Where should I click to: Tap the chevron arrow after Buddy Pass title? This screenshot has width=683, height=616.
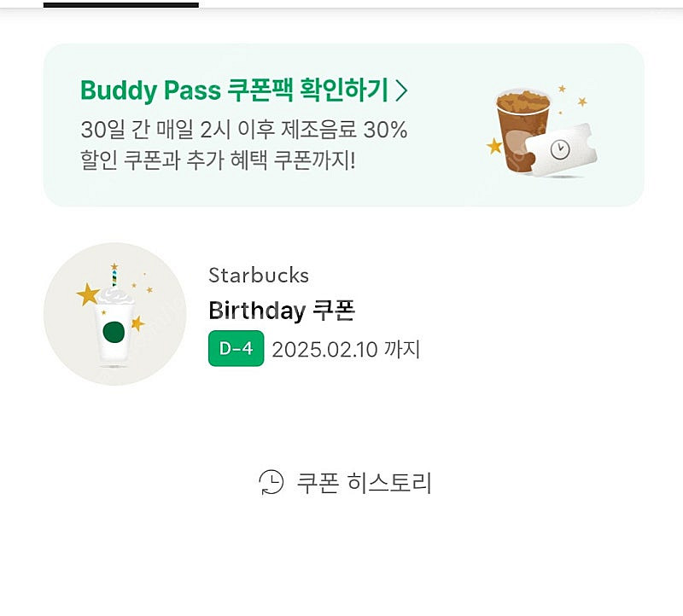(x=401, y=90)
